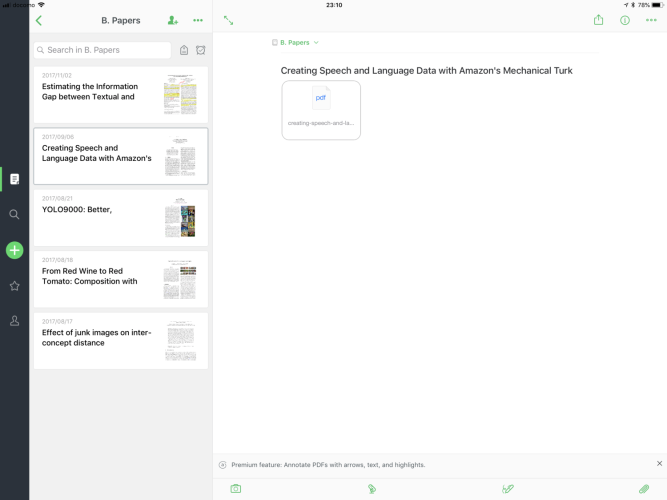The width and height of the screenshot is (667, 500).
Task: Click the note info icon
Action: pyautogui.click(x=625, y=20)
